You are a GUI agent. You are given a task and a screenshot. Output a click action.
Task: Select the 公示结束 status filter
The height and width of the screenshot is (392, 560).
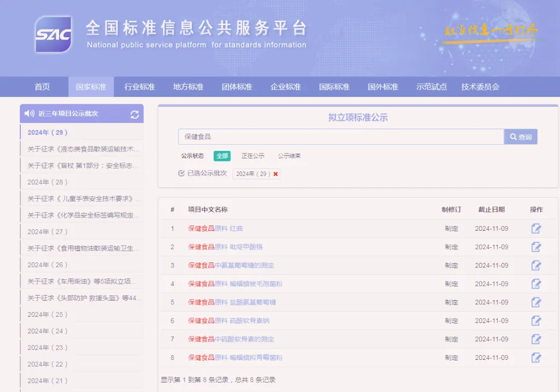point(289,156)
